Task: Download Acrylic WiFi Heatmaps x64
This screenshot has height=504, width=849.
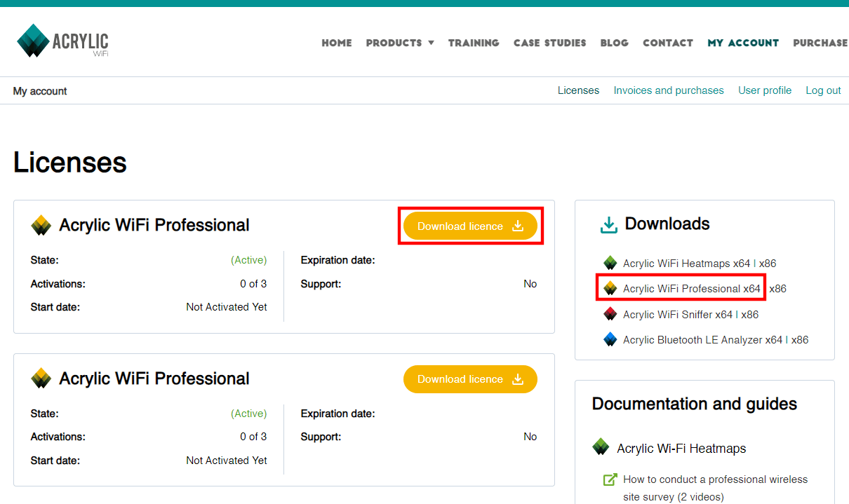Action: pos(686,264)
